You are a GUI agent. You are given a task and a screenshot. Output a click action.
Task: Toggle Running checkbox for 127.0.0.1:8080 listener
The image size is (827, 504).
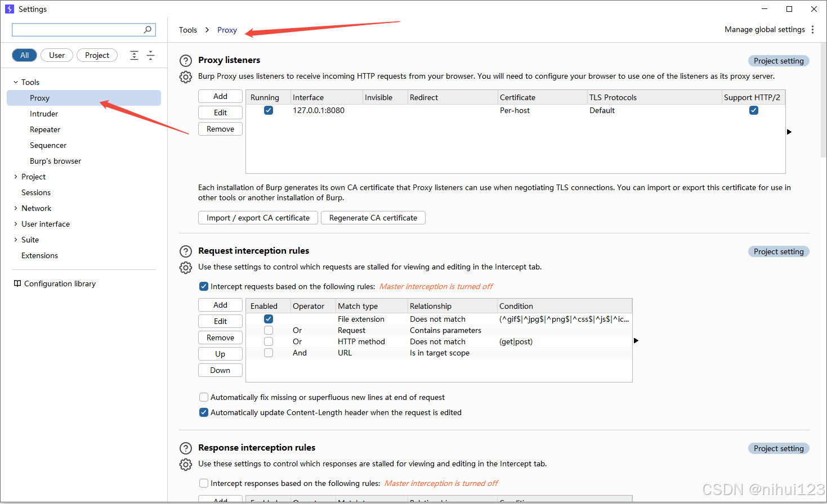click(269, 110)
